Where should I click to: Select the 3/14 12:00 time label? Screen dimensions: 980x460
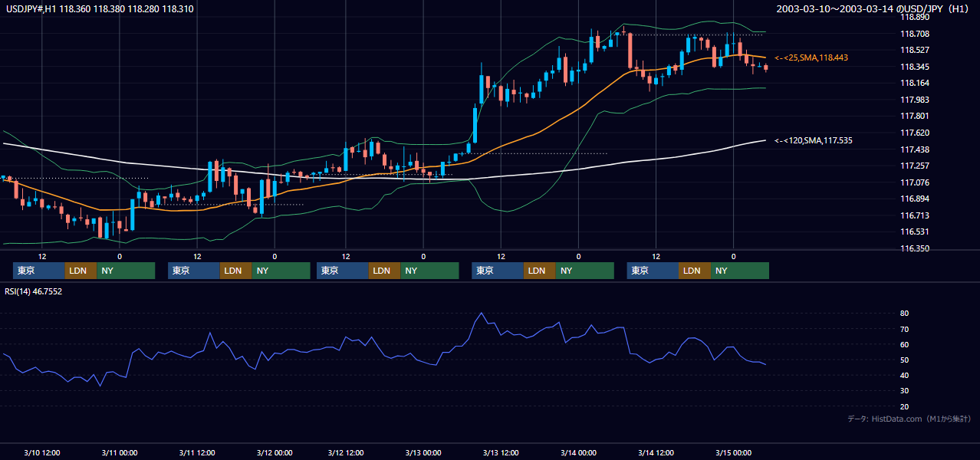[656, 452]
